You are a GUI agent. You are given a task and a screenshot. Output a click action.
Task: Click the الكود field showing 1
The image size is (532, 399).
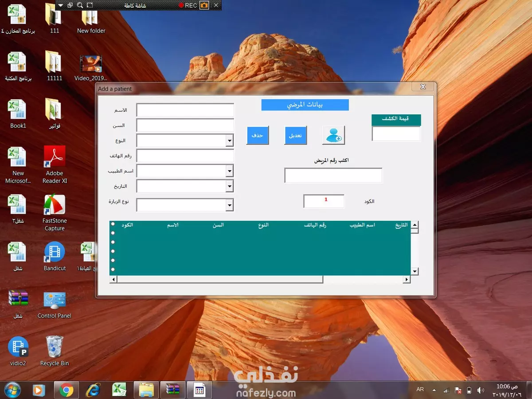(x=324, y=201)
